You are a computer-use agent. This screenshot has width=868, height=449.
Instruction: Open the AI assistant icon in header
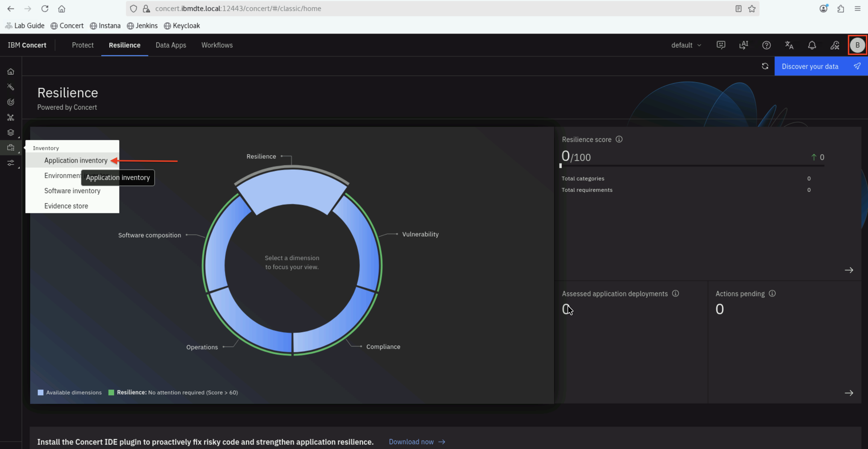coord(744,45)
